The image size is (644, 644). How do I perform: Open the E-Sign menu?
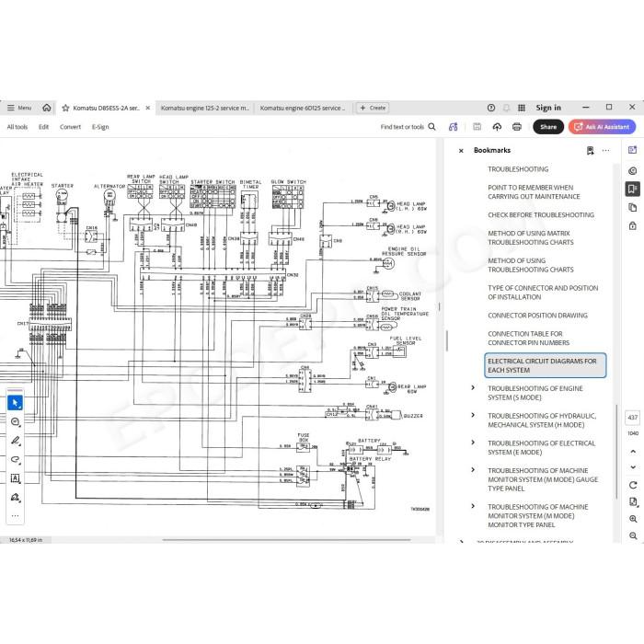point(100,127)
